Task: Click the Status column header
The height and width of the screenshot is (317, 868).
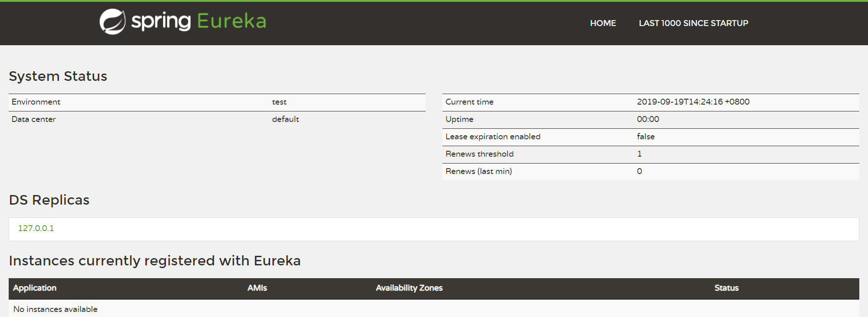Action: [726, 288]
